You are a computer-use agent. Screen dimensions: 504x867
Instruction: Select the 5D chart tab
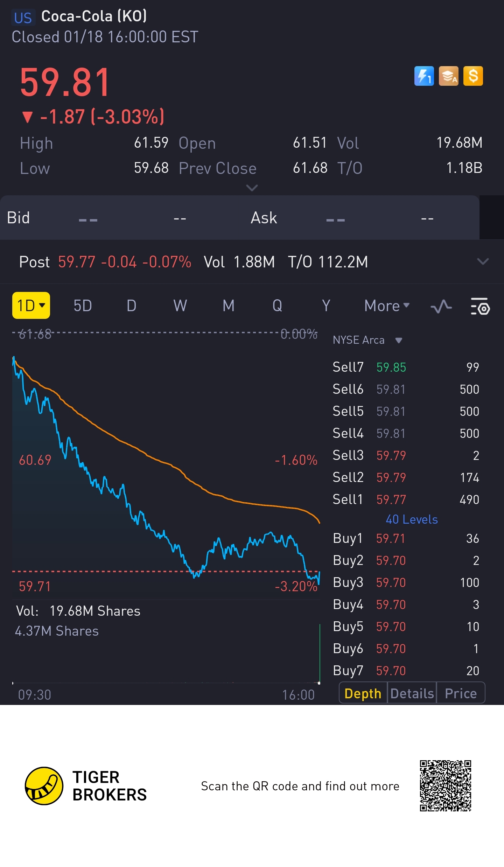[83, 306]
